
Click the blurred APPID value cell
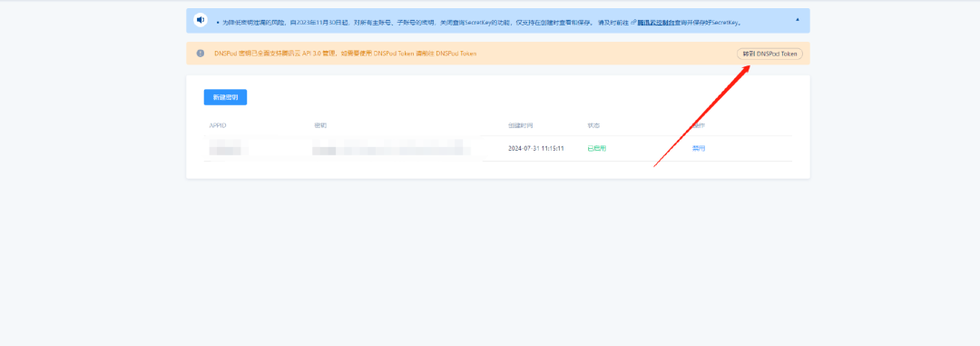(228, 149)
